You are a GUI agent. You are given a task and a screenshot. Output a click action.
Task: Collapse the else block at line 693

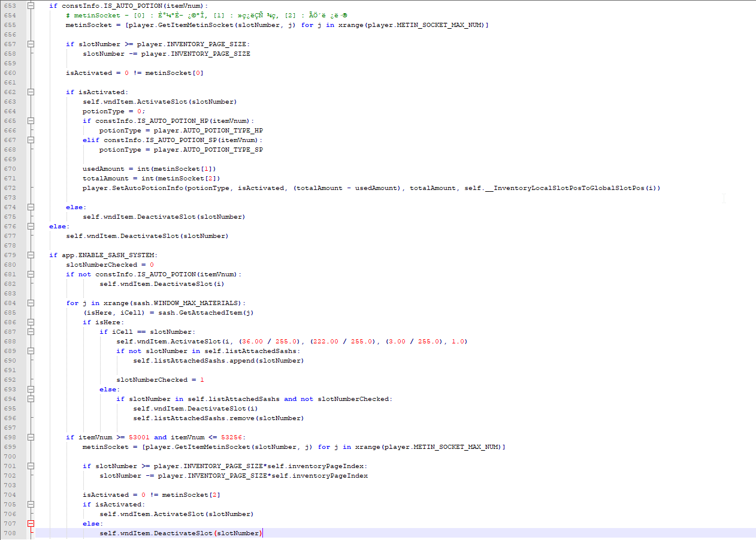click(x=31, y=390)
